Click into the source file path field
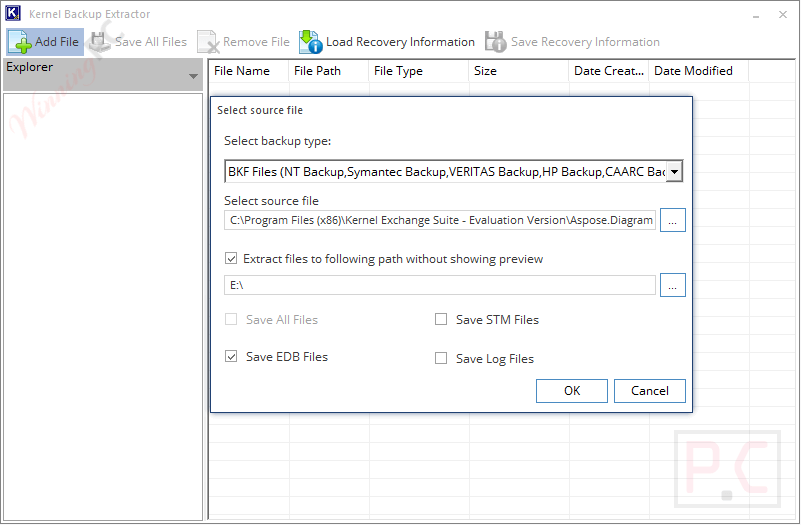The height and width of the screenshot is (525, 801). pyautogui.click(x=440, y=220)
